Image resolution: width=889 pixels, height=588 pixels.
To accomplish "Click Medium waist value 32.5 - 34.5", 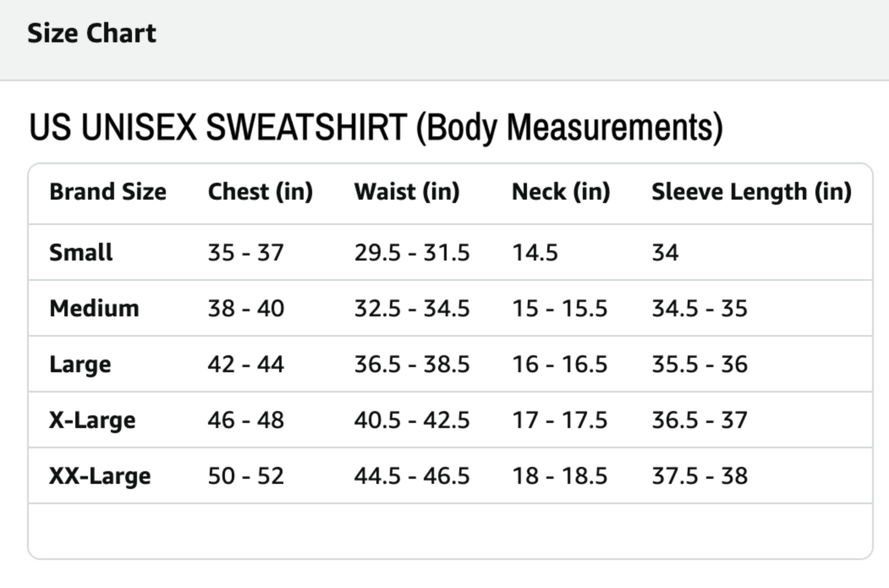I will point(412,308).
